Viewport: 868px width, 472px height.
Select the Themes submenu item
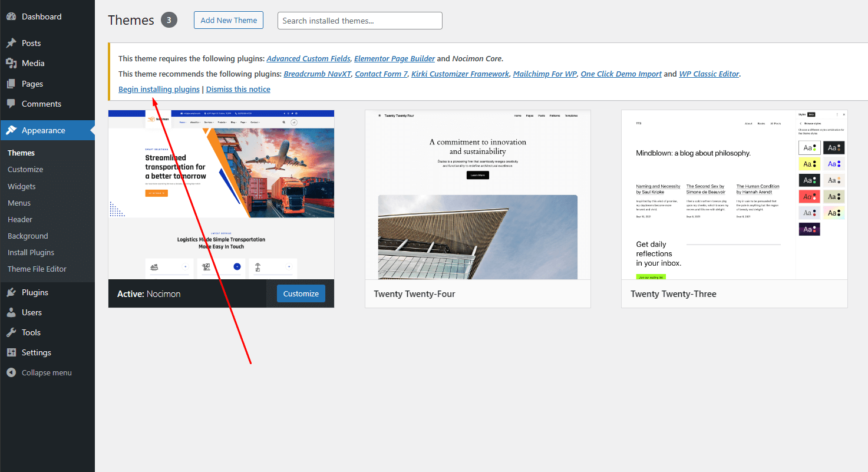pos(21,153)
